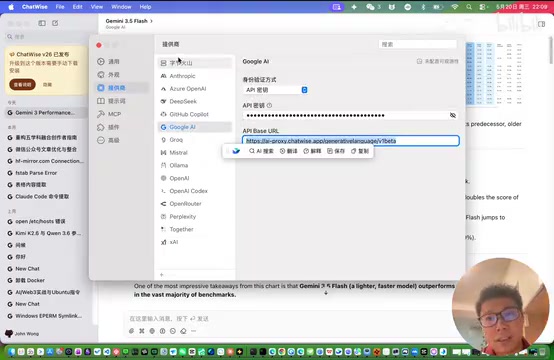The height and width of the screenshot is (360, 554).
Task: Start a new chat with compose icon
Action: pyautogui.click(x=55, y=23)
